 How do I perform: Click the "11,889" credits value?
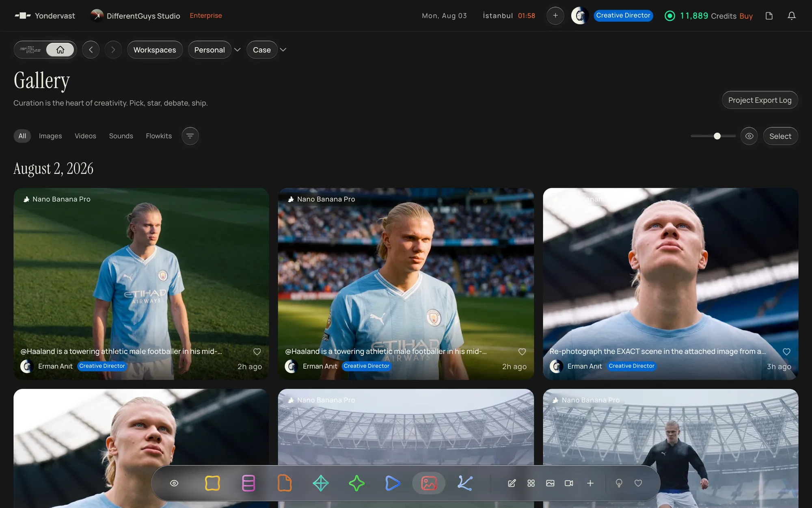click(694, 15)
